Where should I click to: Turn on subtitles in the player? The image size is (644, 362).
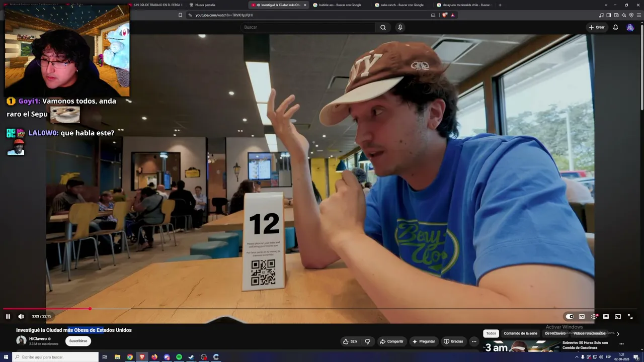pyautogui.click(x=582, y=316)
